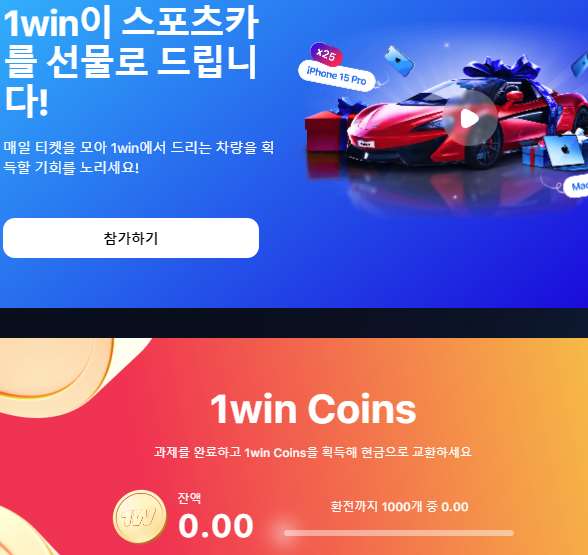Select the iPhone 15 Pro label
This screenshot has width=588, height=555.
pos(336,75)
